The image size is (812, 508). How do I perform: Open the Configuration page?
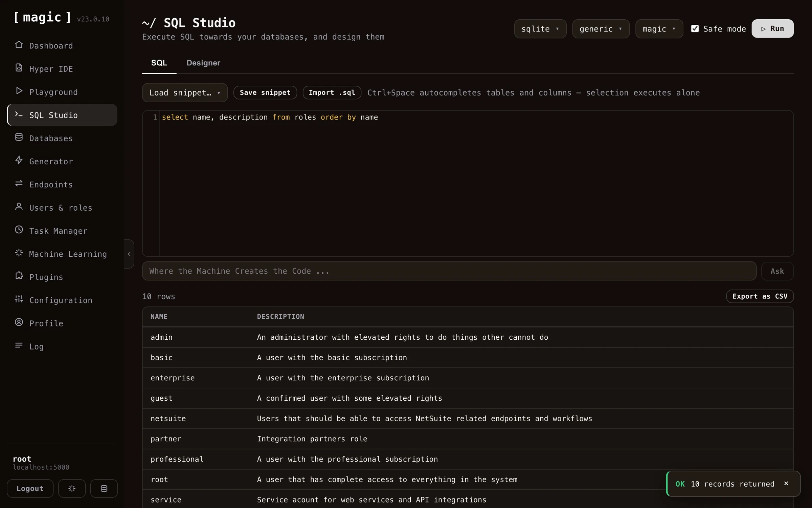coord(62,300)
